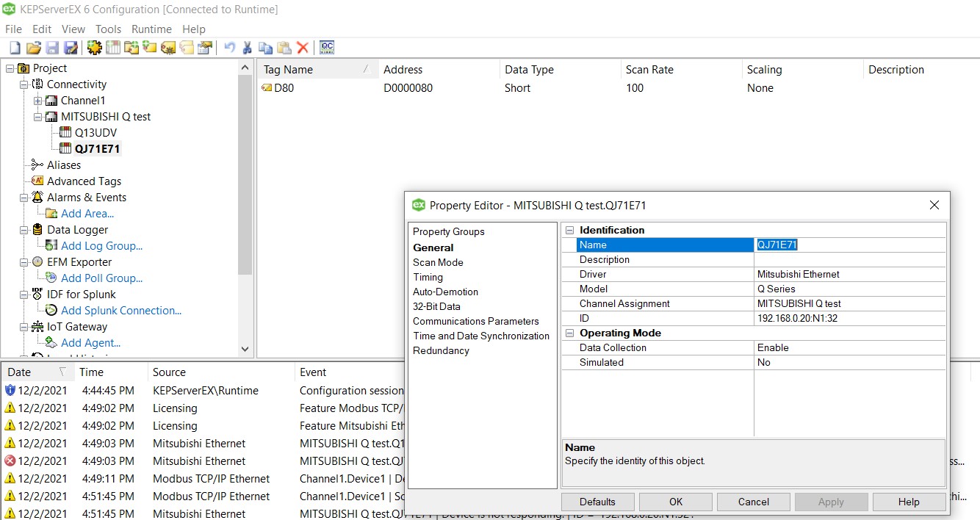Viewport: 980px width, 520px height.
Task: Open the Runtime menu
Action: (x=151, y=29)
